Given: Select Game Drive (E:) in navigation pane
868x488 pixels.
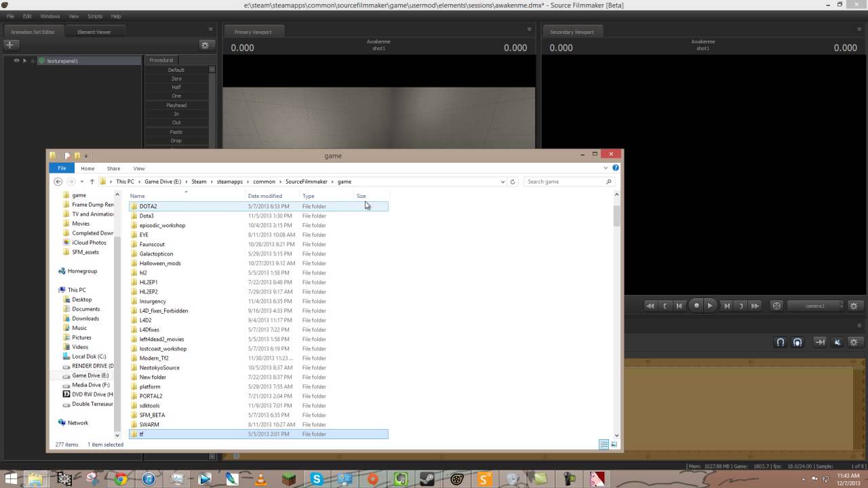Looking at the screenshot, I should click(x=90, y=375).
